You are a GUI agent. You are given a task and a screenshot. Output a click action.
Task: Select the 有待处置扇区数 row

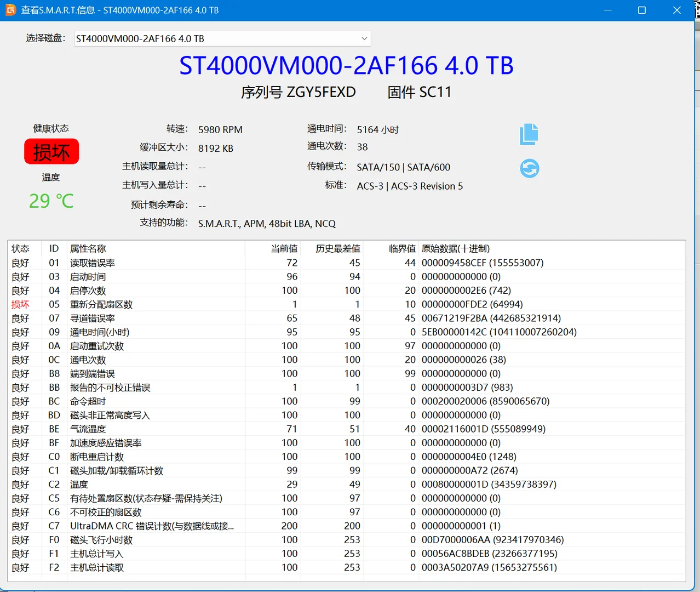[x=347, y=498]
